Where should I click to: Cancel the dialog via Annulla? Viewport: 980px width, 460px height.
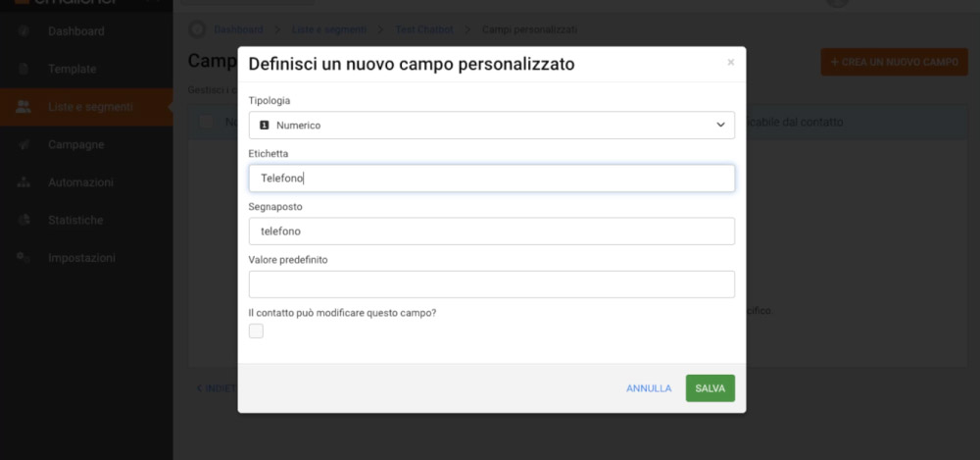(649, 388)
